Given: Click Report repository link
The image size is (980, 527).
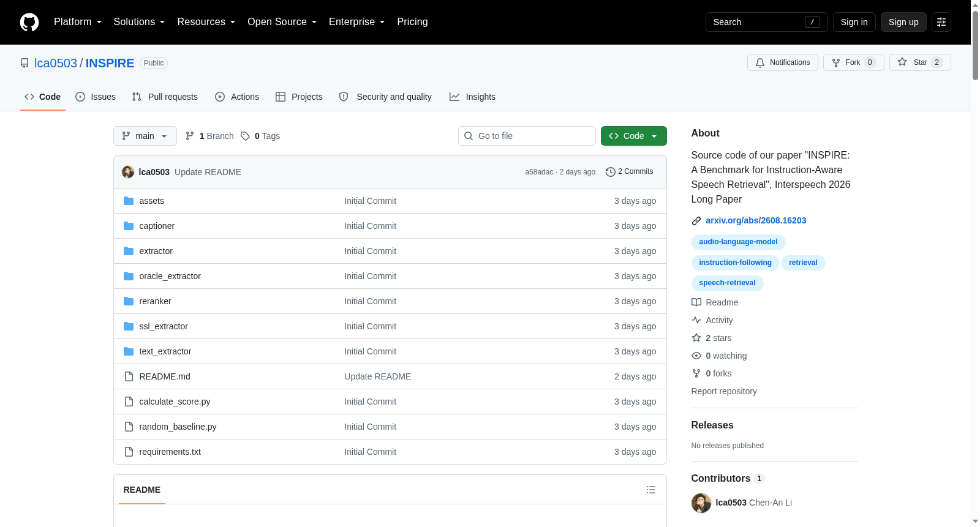Looking at the screenshot, I should (724, 392).
